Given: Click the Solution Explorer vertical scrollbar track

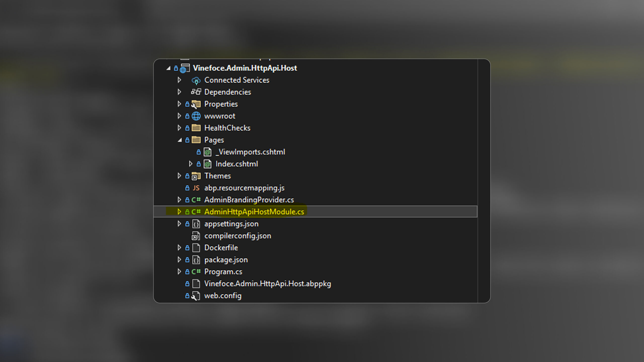Looking at the screenshot, I should click(x=484, y=181).
